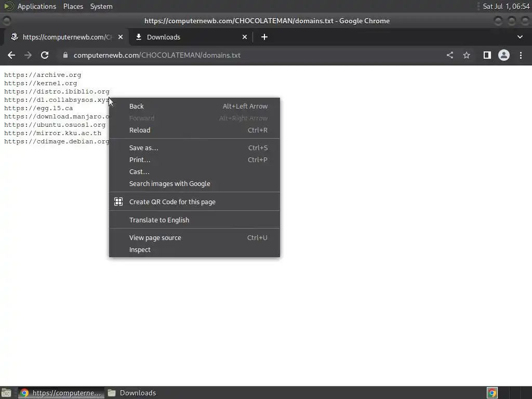Image resolution: width=532 pixels, height=399 pixels.
Task: Switch to the Downloads tab
Action: (x=190, y=37)
